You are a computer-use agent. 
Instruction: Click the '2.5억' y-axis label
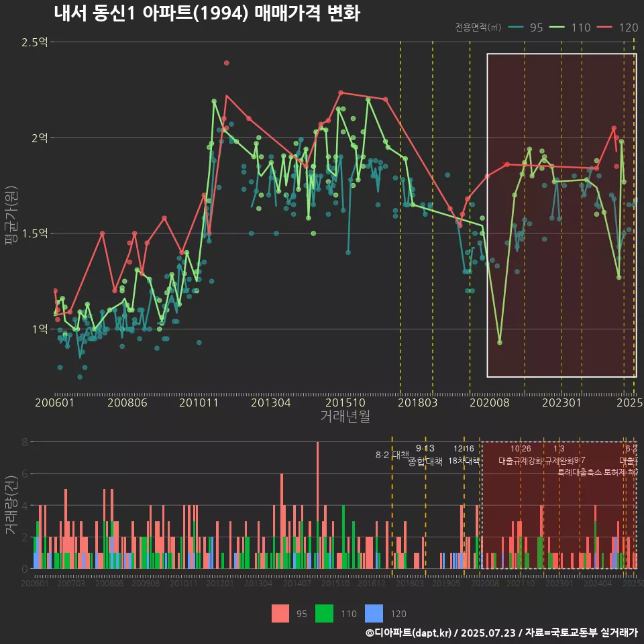[34, 42]
